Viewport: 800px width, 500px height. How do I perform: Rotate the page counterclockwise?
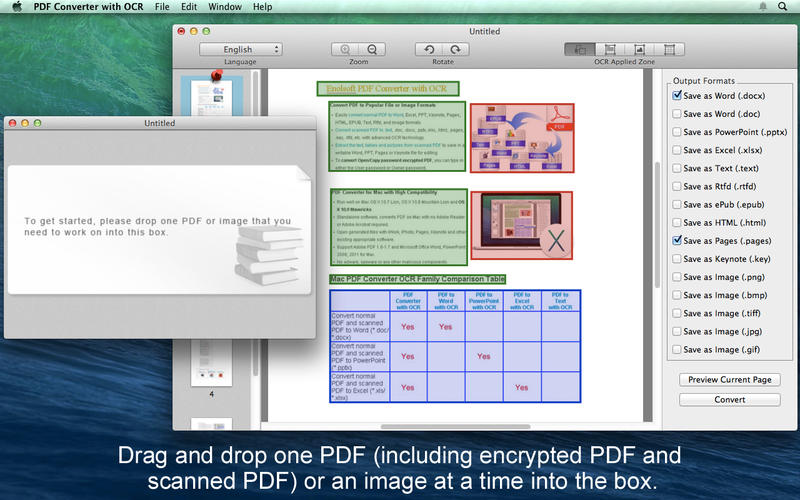tap(429, 49)
